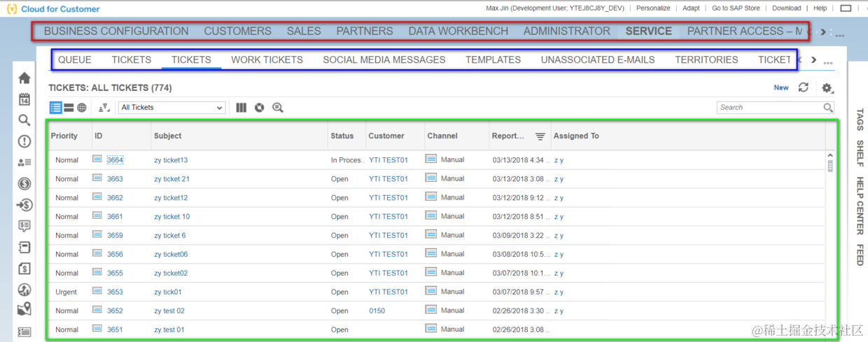Click the ticket icon beside ID 3664
This screenshot has height=342, width=868.
point(97,159)
